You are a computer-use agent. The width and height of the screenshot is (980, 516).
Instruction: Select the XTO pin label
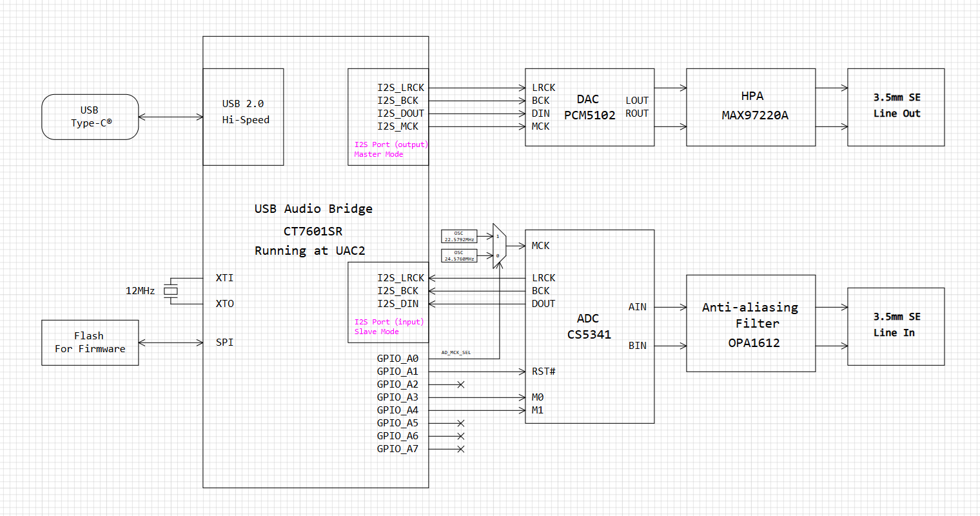[224, 304]
